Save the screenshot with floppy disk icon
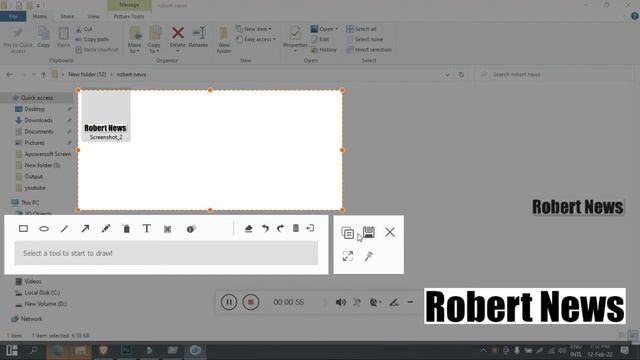 (369, 232)
